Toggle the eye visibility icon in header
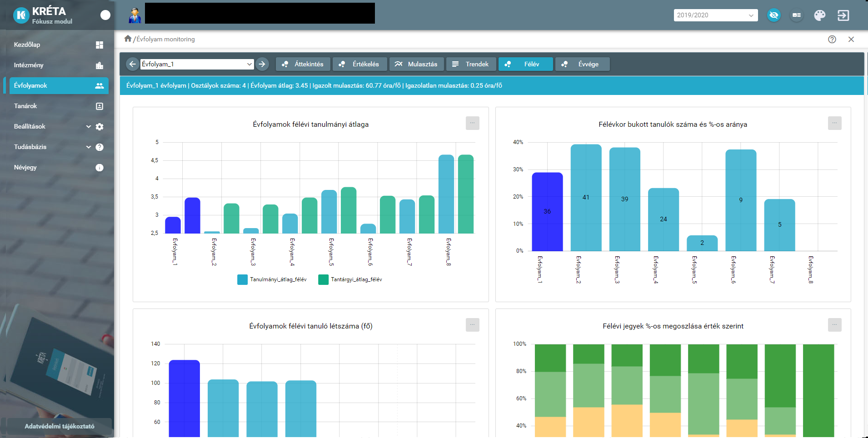 tap(773, 15)
